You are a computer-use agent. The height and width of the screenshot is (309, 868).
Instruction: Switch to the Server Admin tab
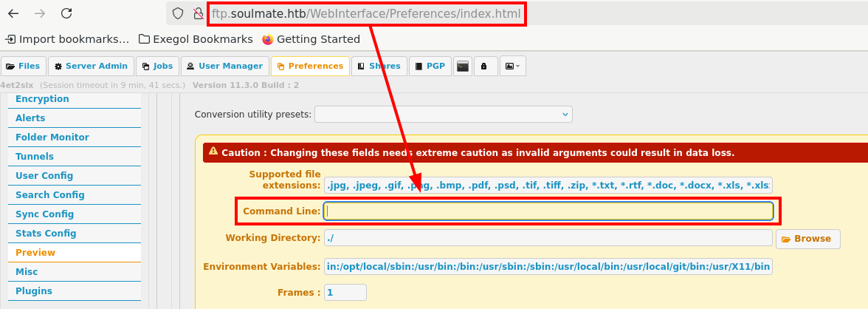91,66
